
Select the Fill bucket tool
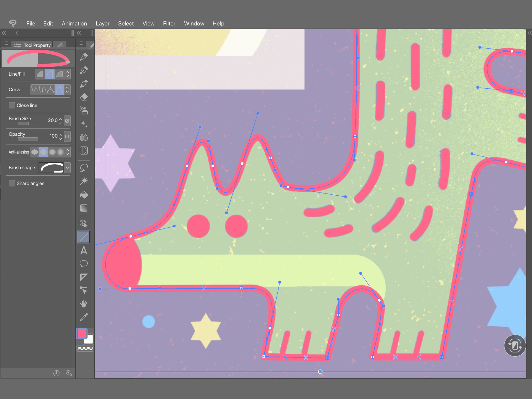[84, 195]
